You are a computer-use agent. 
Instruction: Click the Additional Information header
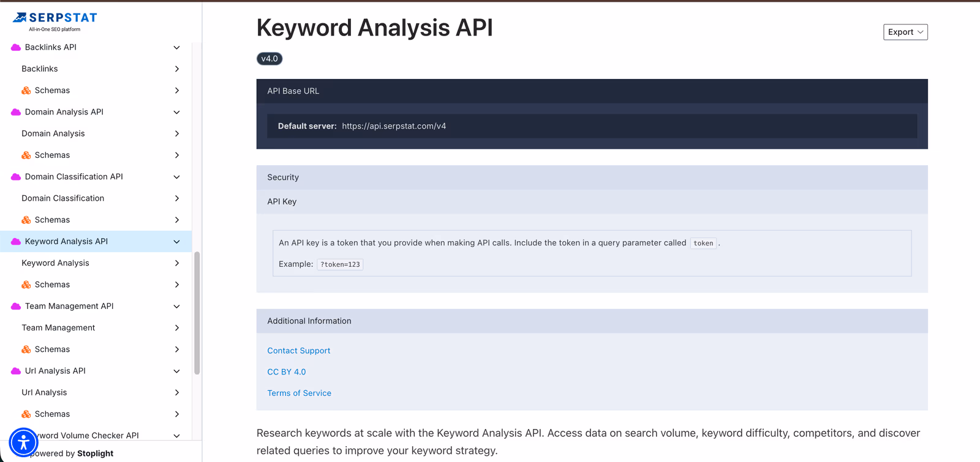click(592, 321)
